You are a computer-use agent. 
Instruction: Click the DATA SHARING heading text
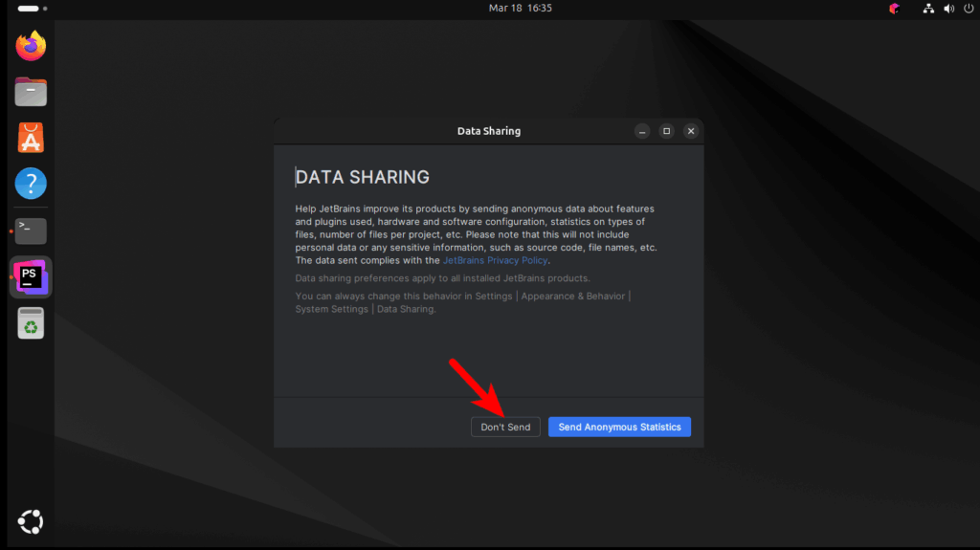point(363,178)
